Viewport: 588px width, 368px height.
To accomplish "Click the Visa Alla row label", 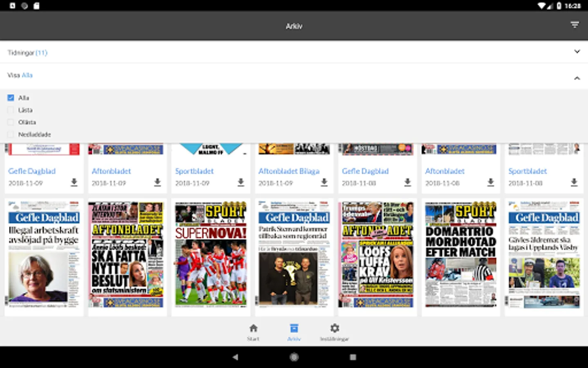I will (x=20, y=75).
